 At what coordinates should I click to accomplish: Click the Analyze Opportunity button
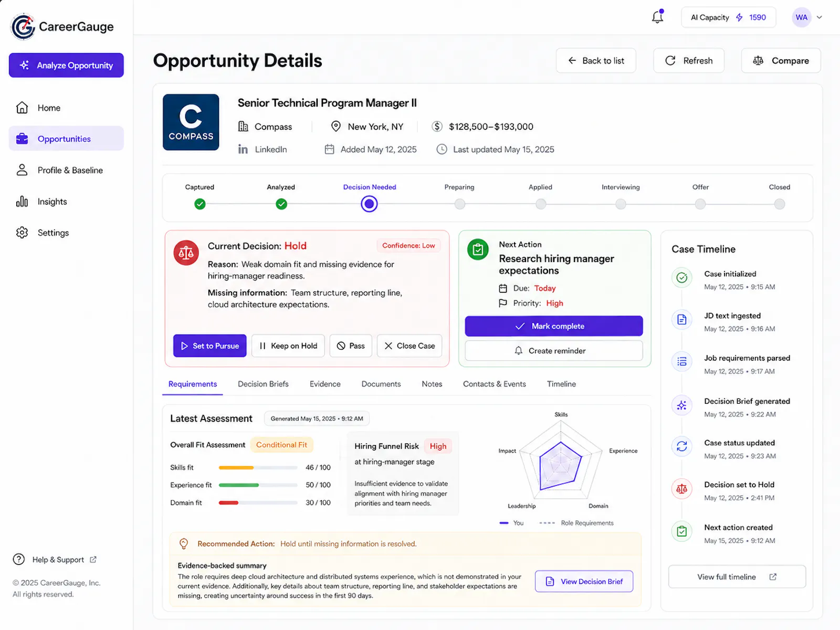(66, 65)
